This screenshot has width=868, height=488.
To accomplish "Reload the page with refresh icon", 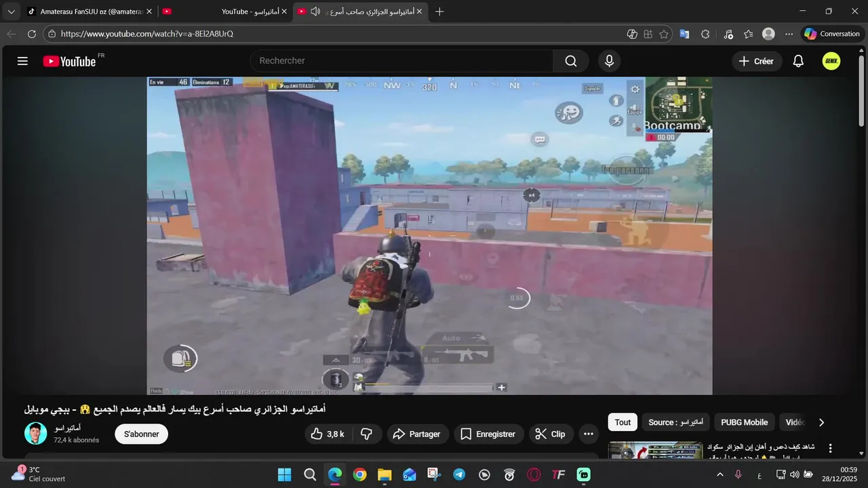I will (x=32, y=34).
